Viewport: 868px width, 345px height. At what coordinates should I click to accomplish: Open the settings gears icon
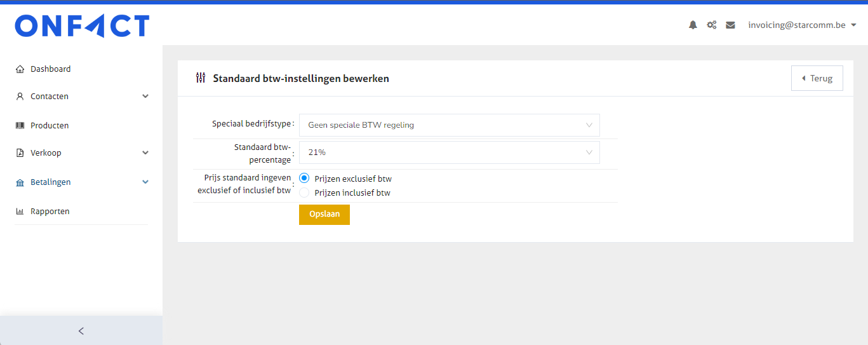(712, 25)
